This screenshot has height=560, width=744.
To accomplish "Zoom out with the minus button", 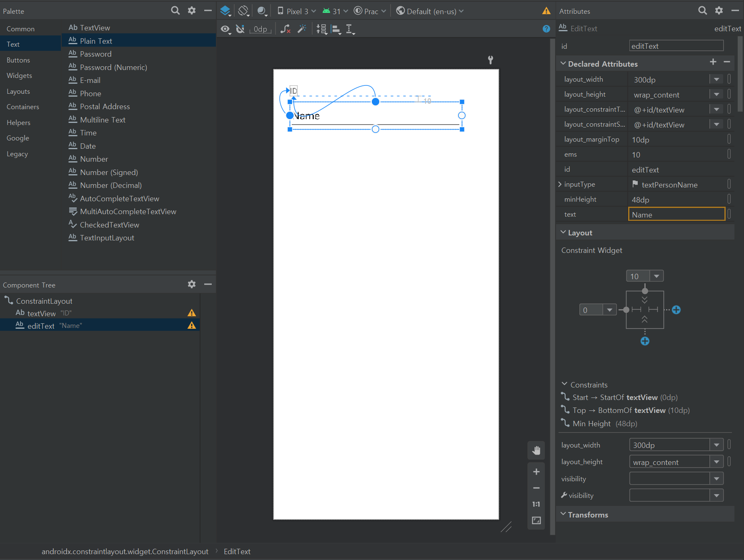I will 536,488.
